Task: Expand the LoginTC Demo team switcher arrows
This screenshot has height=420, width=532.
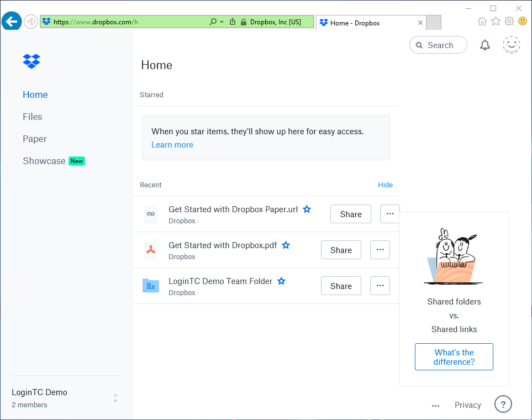Action: click(x=115, y=398)
